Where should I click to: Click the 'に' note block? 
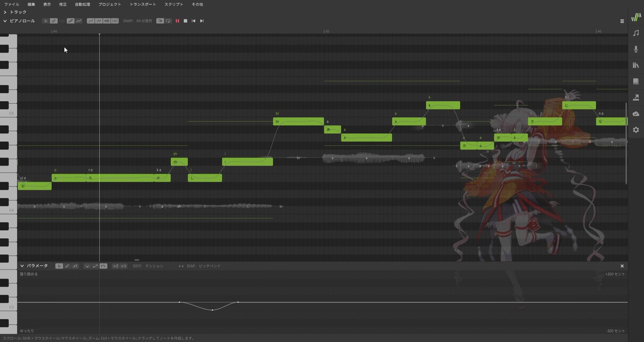(579, 106)
